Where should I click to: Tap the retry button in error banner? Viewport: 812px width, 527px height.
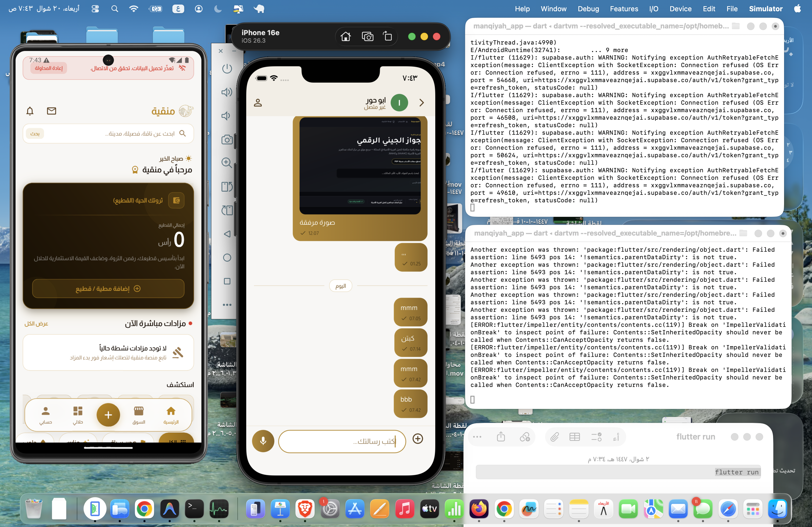[49, 68]
